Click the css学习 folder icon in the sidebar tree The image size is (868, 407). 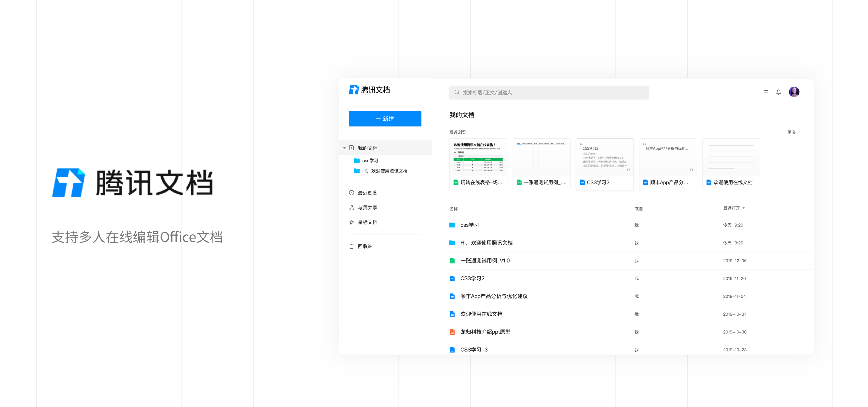[356, 160]
